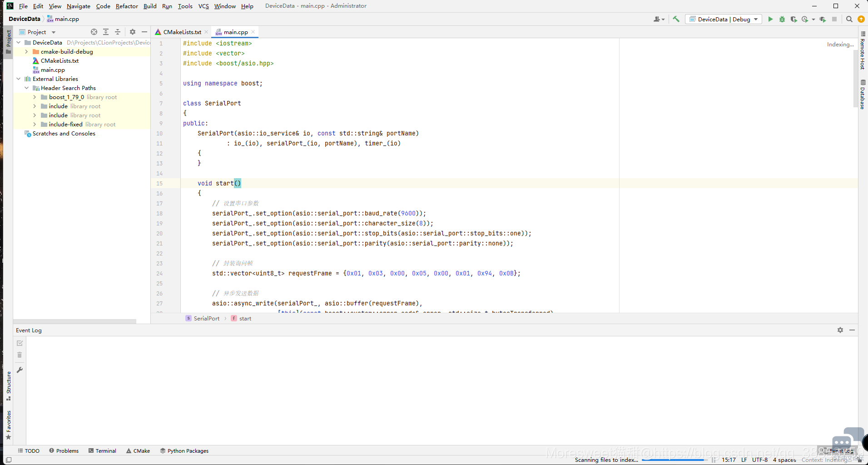Click the Debug bug icon
This screenshot has width=868, height=465.
pyautogui.click(x=782, y=19)
